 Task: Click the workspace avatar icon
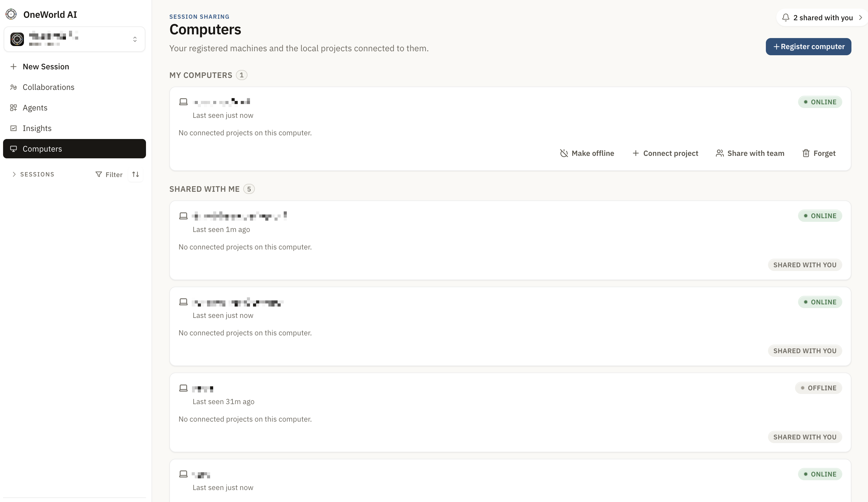17,39
